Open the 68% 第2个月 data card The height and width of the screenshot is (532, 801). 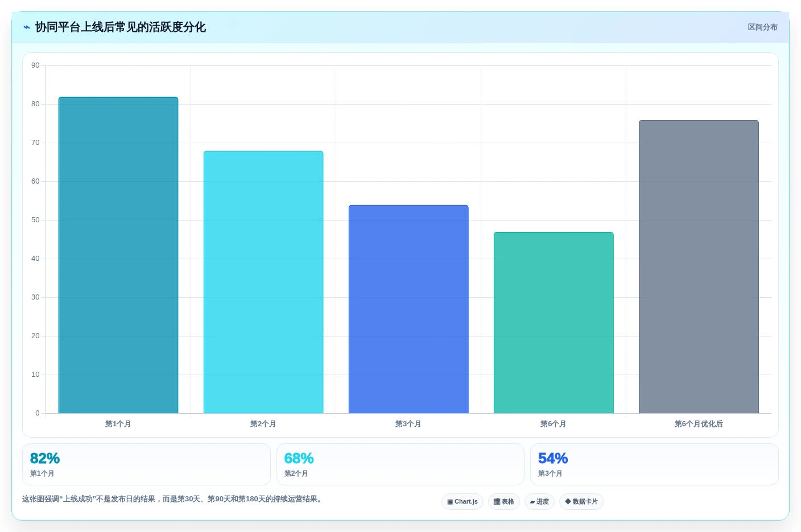click(400, 464)
